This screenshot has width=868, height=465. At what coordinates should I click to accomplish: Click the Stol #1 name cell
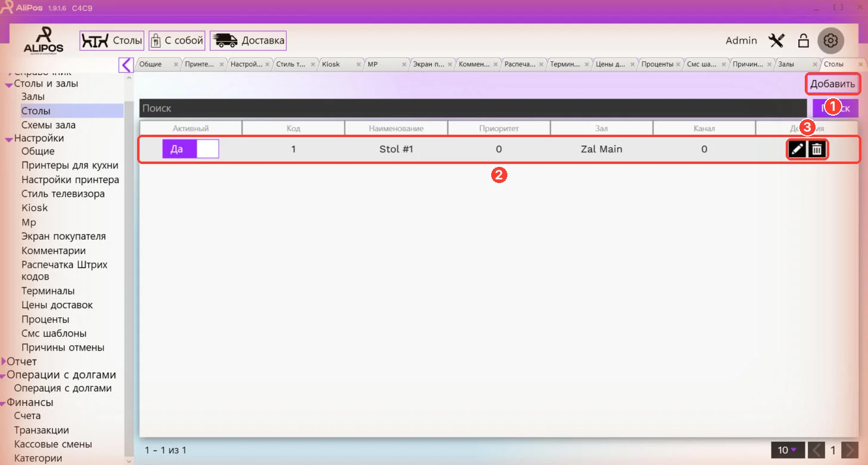396,149
